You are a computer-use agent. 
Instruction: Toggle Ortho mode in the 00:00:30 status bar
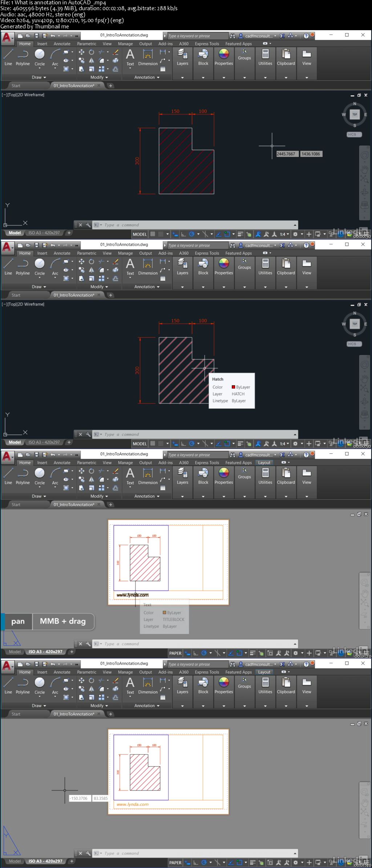tap(183, 234)
